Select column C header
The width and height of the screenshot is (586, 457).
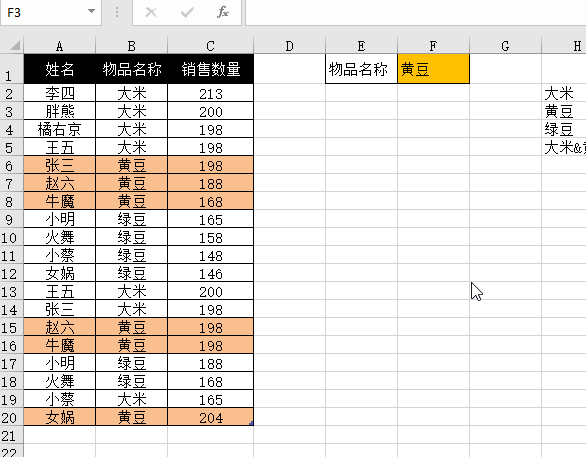coord(210,46)
